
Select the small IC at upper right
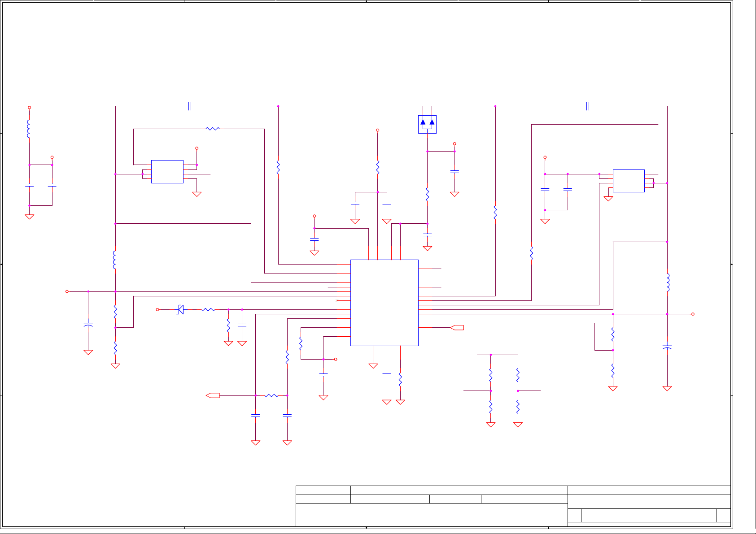pyautogui.click(x=628, y=181)
